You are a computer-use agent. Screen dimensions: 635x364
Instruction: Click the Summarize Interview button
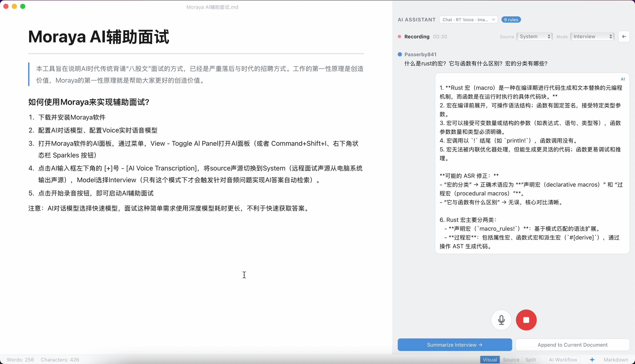[455, 345]
